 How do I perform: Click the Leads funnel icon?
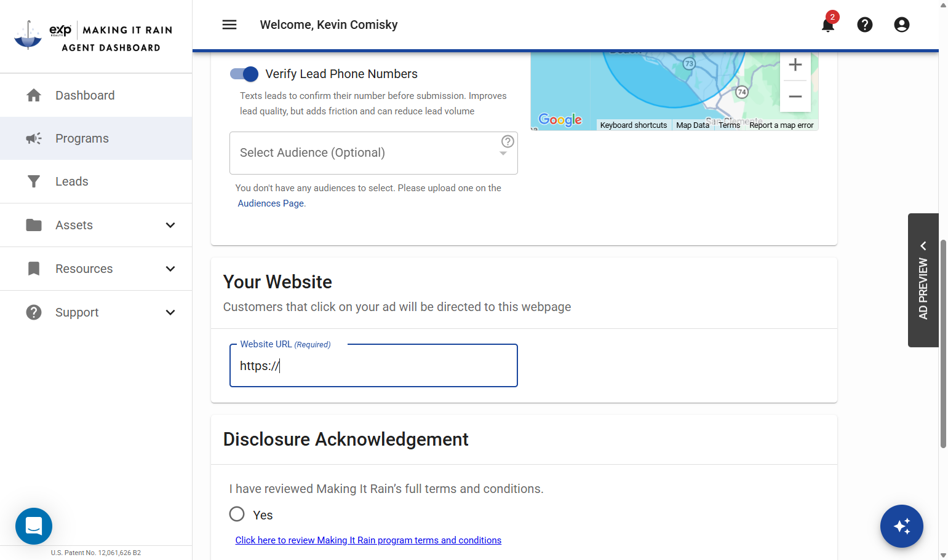[x=34, y=181]
